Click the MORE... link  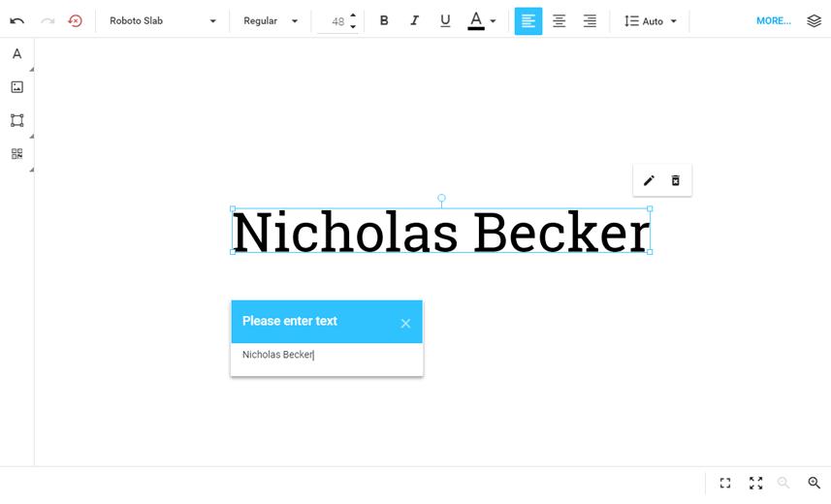click(x=773, y=21)
